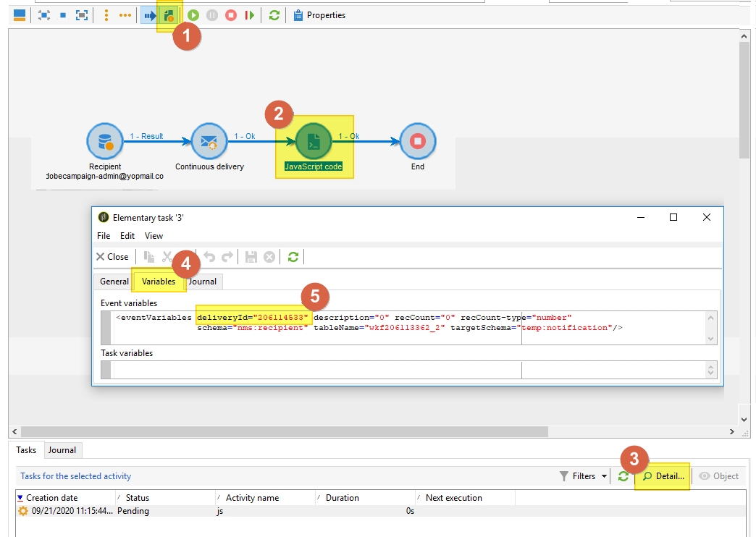The width and height of the screenshot is (756, 537).
Task: Toggle the display progress arrow icon
Action: point(150,15)
